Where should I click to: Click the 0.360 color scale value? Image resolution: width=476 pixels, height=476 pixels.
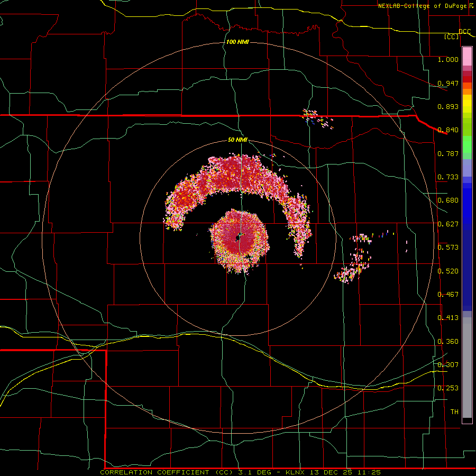pos(448,342)
